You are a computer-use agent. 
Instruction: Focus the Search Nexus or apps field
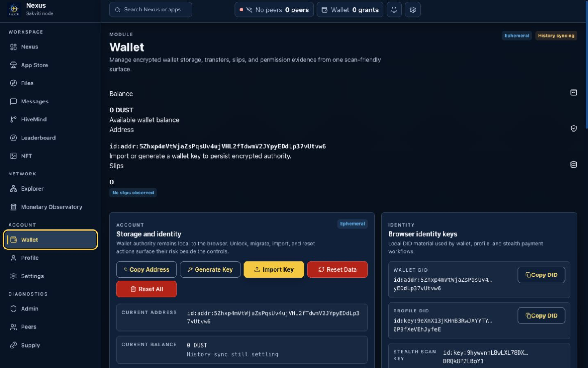click(151, 10)
